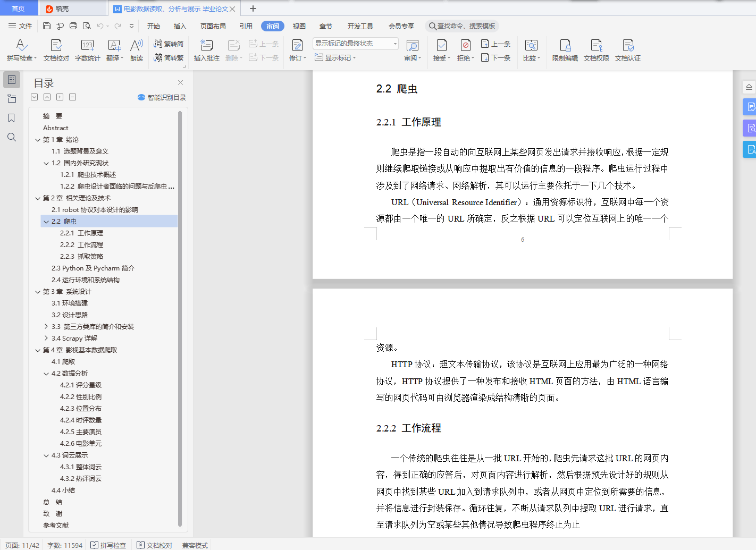Switch to the 章节 ribbon tab

[x=326, y=26]
